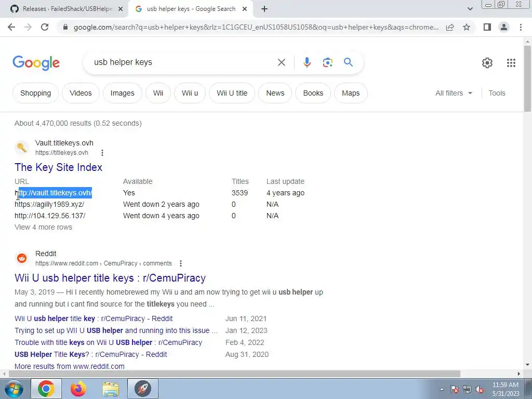The height and width of the screenshot is (399, 532).
Task: Filter results by Videos
Action: [81, 94]
